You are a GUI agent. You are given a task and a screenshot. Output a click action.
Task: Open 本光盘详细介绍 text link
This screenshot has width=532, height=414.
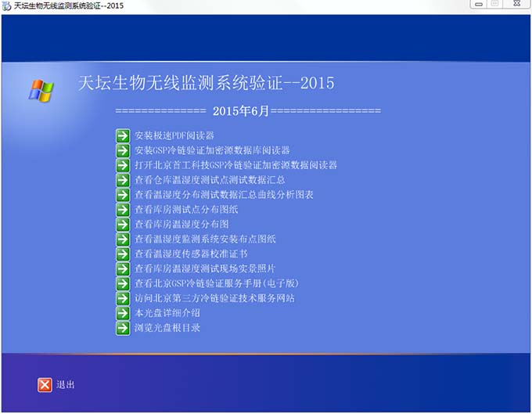167,313
